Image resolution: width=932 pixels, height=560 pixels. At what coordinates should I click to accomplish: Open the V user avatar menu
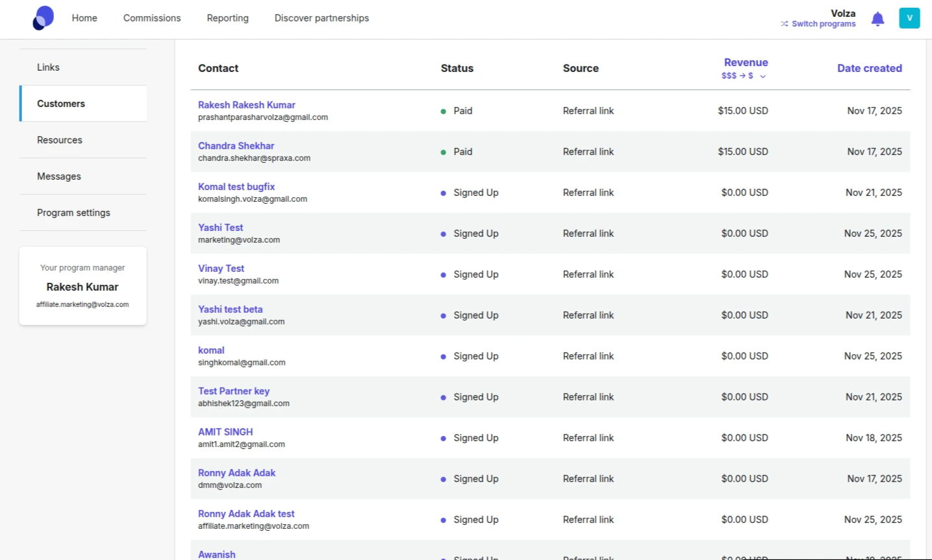click(909, 18)
